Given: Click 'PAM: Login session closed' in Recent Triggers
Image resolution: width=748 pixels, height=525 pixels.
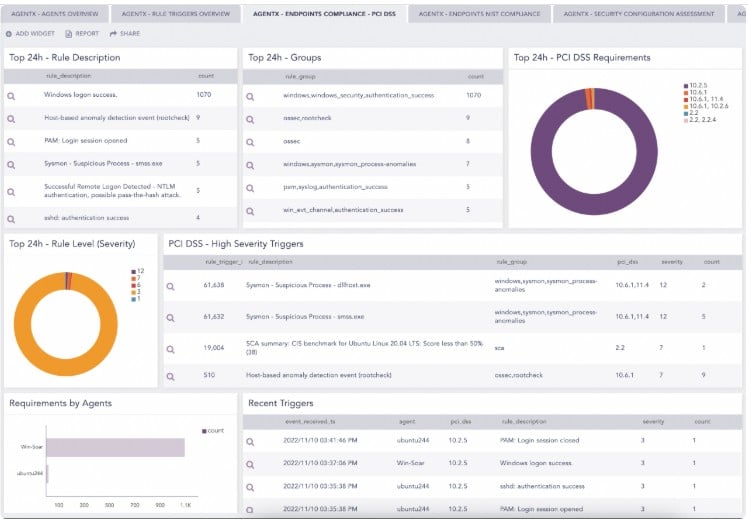Looking at the screenshot, I should [540, 441].
